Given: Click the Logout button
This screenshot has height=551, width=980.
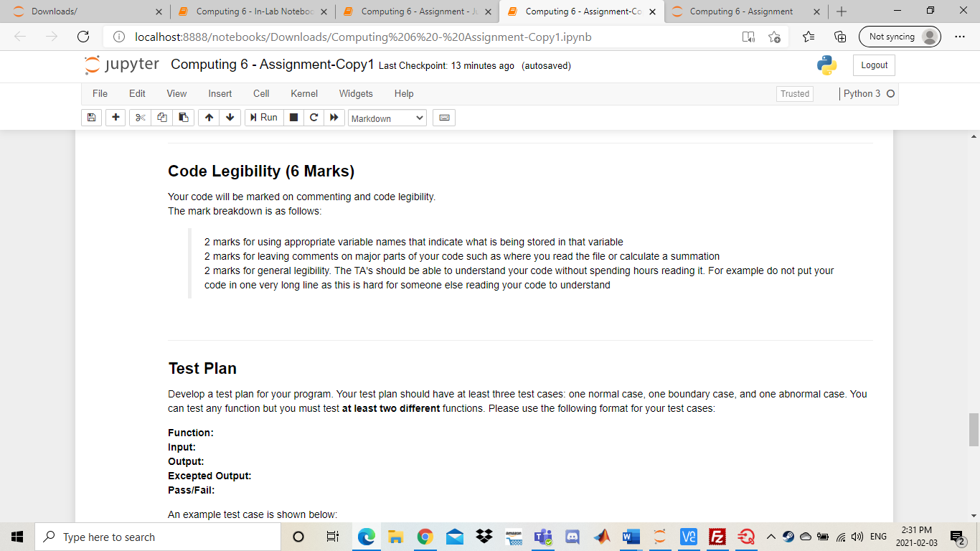Looking at the screenshot, I should (x=874, y=65).
